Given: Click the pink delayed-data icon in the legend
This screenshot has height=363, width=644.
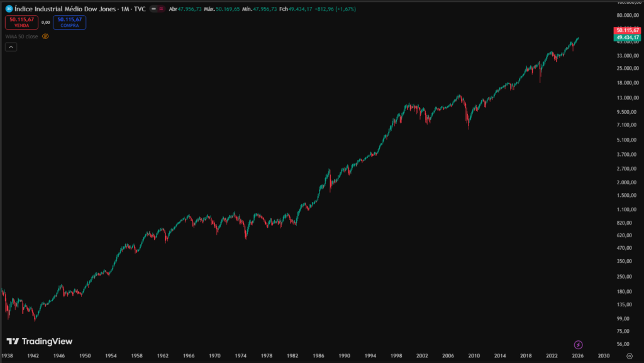Looking at the screenshot, I should pyautogui.click(x=160, y=9).
